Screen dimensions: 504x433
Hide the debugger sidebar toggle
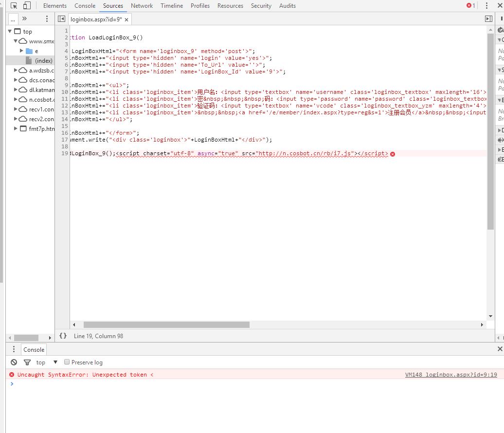488,19
